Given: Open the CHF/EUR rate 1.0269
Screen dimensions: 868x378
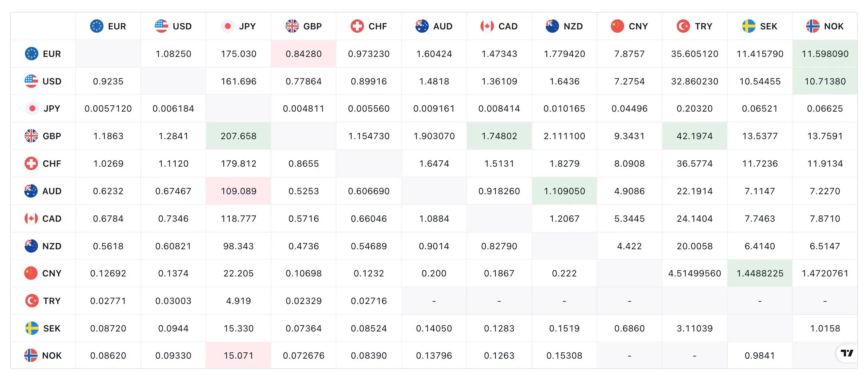Looking at the screenshot, I should pyautogui.click(x=108, y=163).
